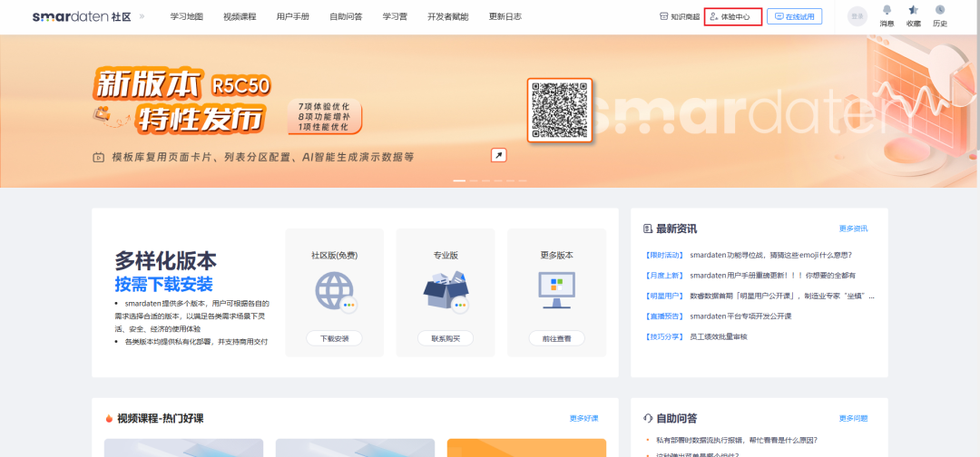Click the 专业版 card title
The image size is (980, 457).
[446, 256]
